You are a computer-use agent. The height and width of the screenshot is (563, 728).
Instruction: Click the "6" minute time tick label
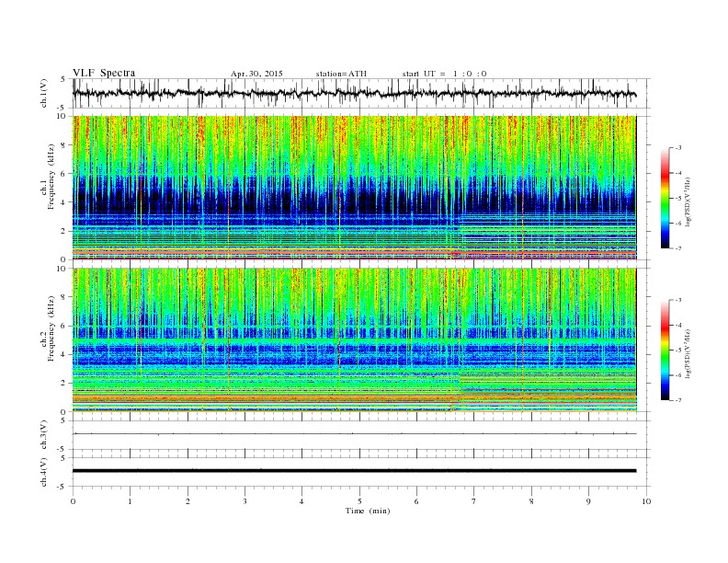(x=416, y=501)
